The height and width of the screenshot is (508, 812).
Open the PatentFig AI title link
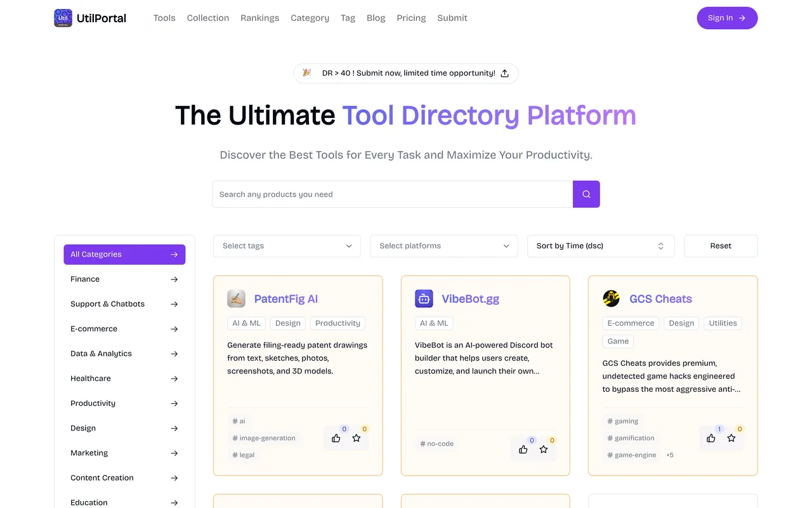click(x=286, y=299)
